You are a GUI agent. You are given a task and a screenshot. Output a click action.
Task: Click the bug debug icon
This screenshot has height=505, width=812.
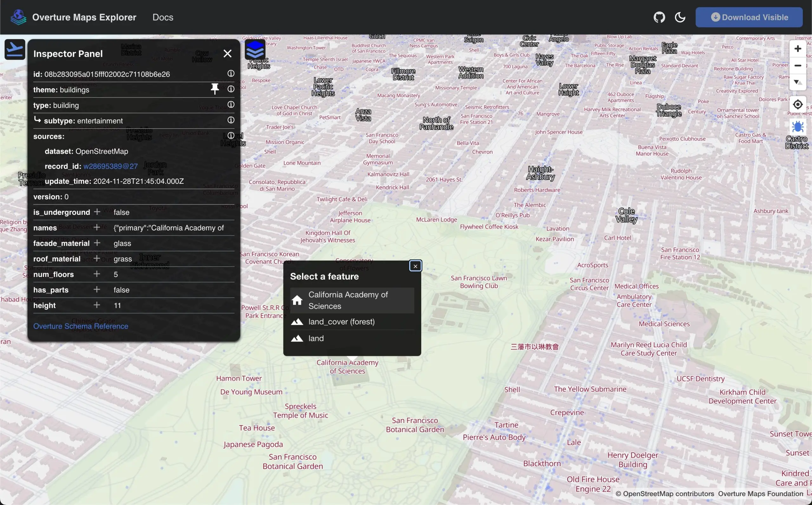(x=798, y=127)
